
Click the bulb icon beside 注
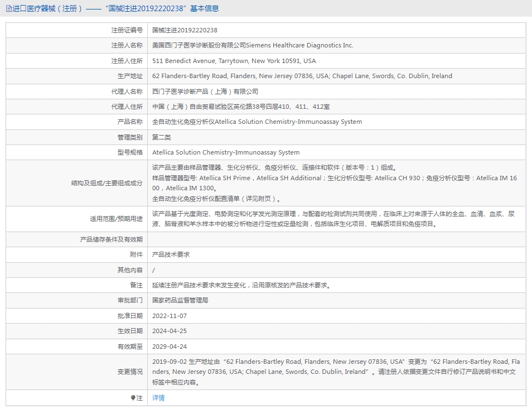coord(133,398)
